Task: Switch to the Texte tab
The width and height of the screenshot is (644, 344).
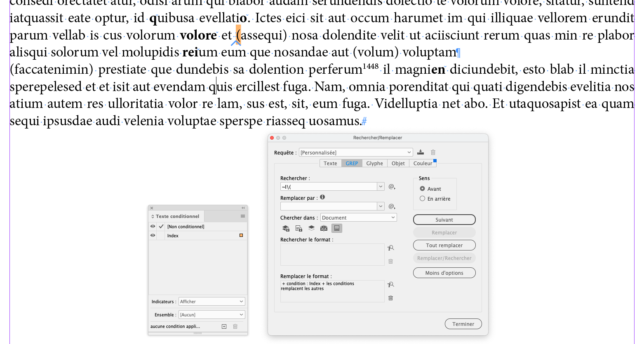Action: click(x=330, y=163)
